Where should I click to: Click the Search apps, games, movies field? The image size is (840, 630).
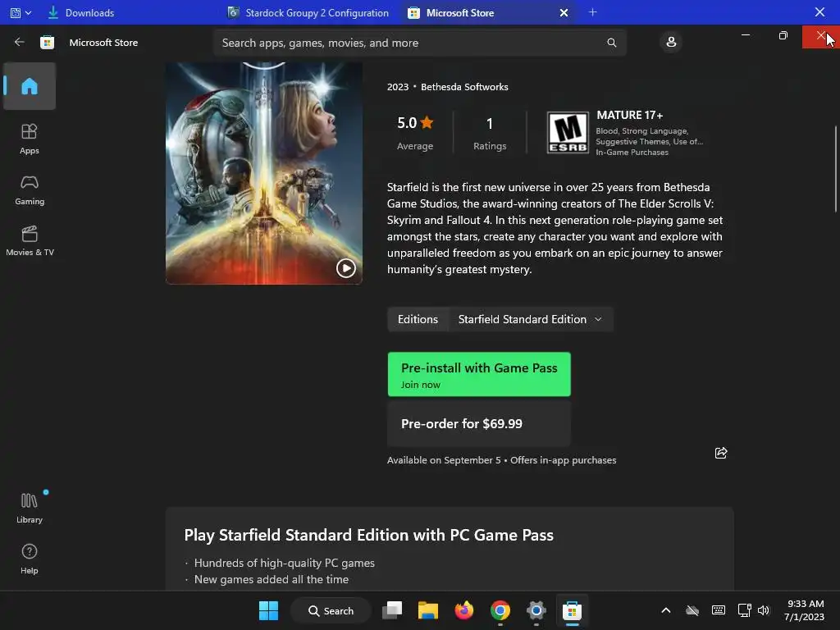coord(419,43)
